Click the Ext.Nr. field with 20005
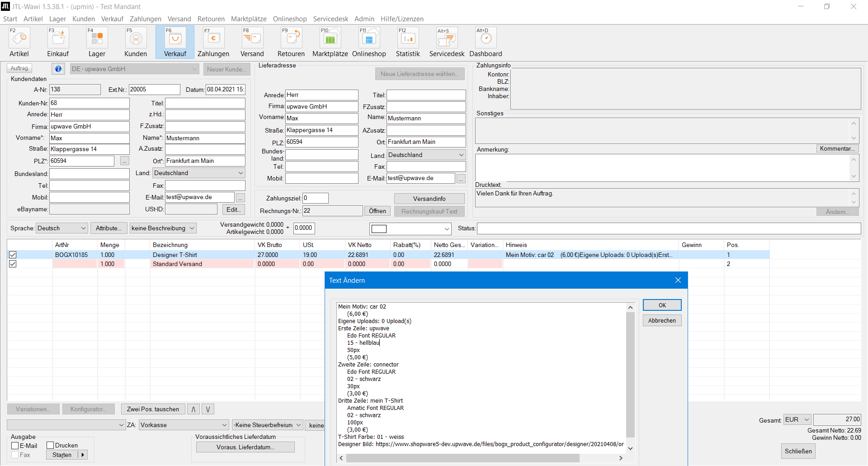Image resolution: width=868 pixels, height=466 pixels. pos(154,90)
